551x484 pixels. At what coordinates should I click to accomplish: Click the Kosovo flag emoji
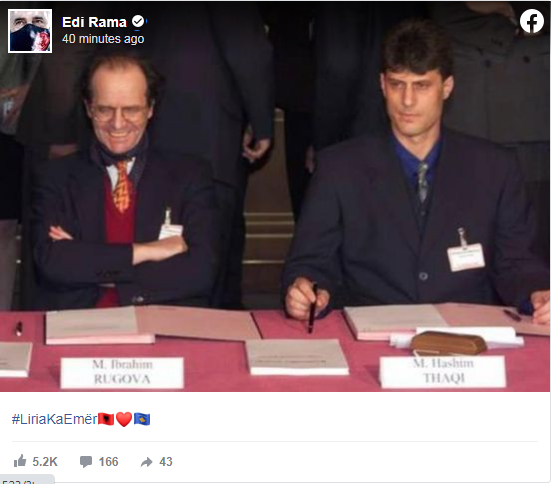142,419
